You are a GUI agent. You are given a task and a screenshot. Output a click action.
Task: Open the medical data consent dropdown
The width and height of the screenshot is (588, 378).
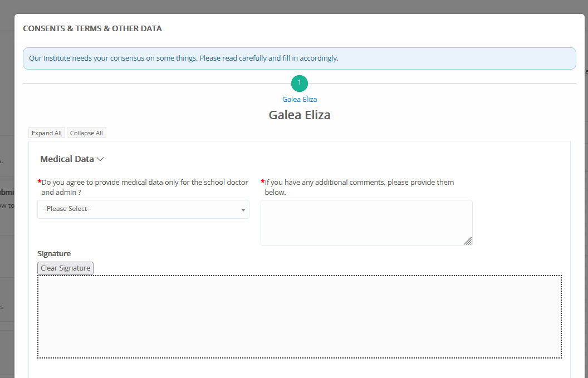pos(143,209)
